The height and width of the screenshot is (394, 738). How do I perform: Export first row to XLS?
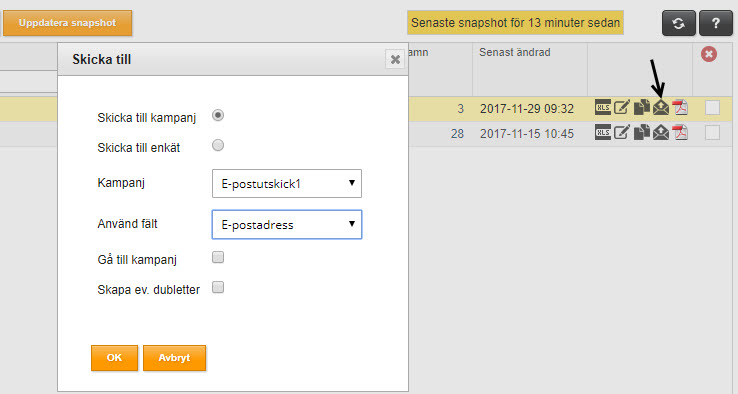coord(602,108)
